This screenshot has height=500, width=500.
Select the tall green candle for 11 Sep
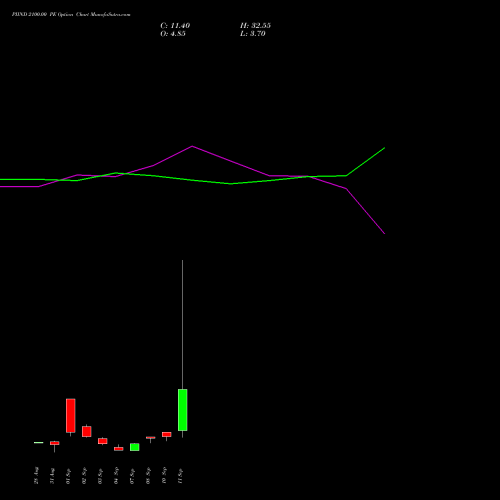click(183, 410)
